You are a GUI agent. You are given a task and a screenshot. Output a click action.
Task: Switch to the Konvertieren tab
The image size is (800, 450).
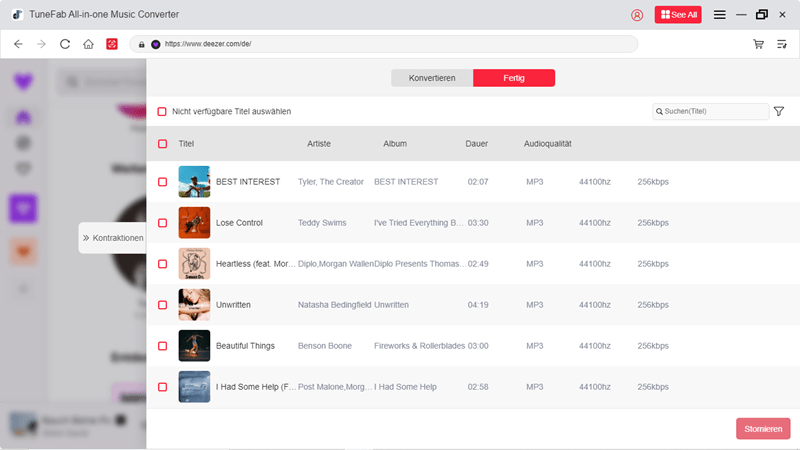coord(432,78)
